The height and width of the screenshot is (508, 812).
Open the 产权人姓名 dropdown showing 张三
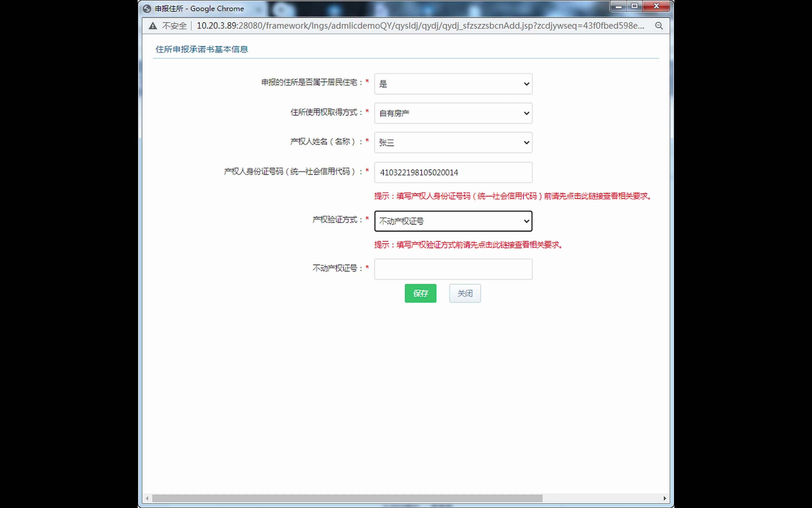(x=453, y=143)
